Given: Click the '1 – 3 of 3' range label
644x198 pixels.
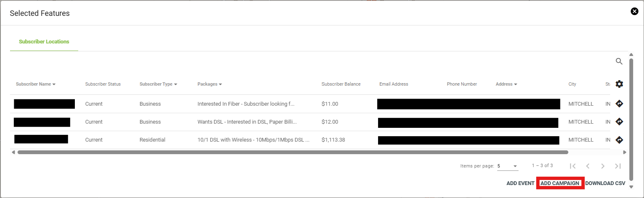Looking at the screenshot, I should point(542,166).
